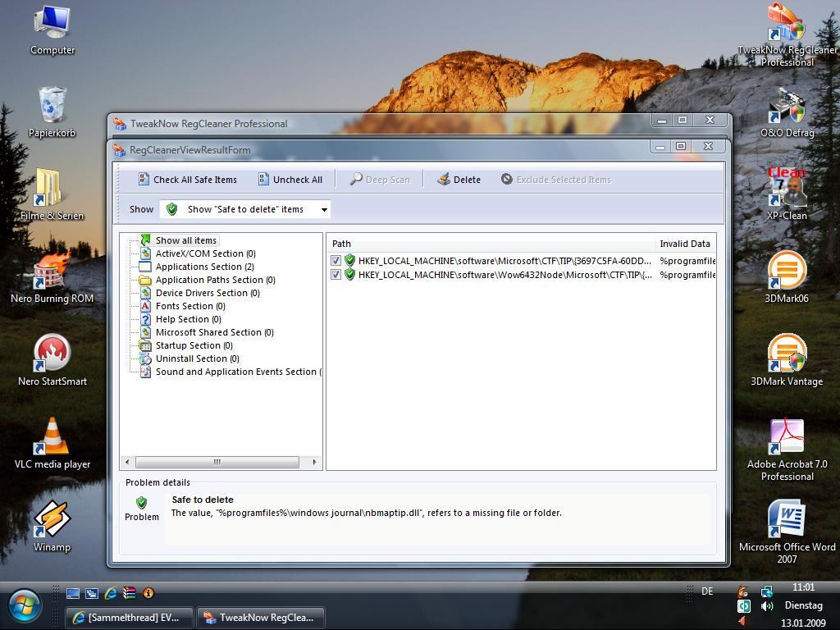Screen dimensions: 840x630
Task: Click the DE language indicator
Action: 707,591
